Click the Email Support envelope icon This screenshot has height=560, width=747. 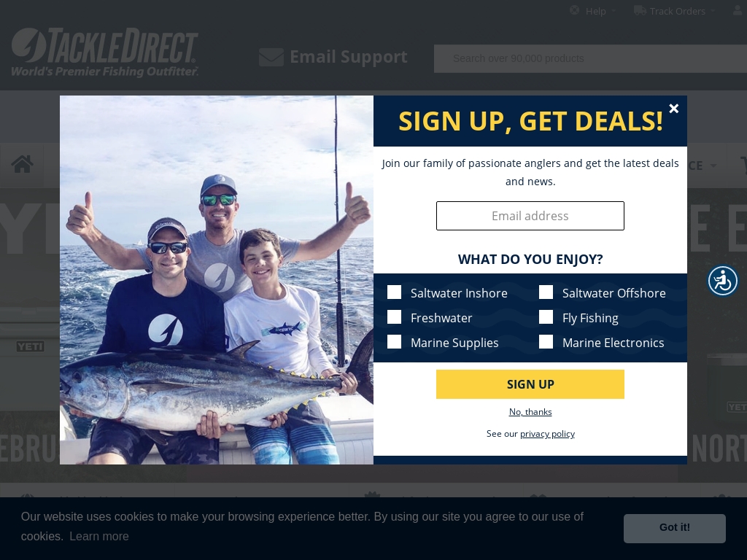point(271,57)
